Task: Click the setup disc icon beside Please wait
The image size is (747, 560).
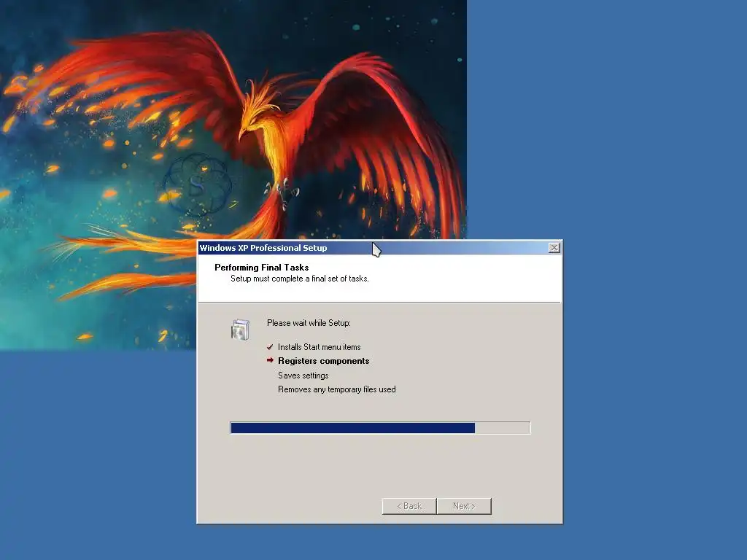Action: coord(240,330)
